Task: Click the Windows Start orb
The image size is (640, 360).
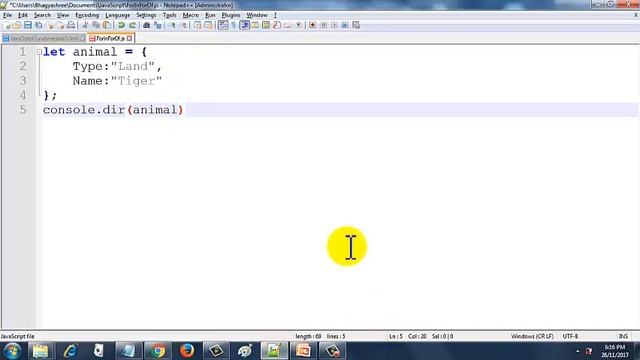Action: [x=12, y=351]
